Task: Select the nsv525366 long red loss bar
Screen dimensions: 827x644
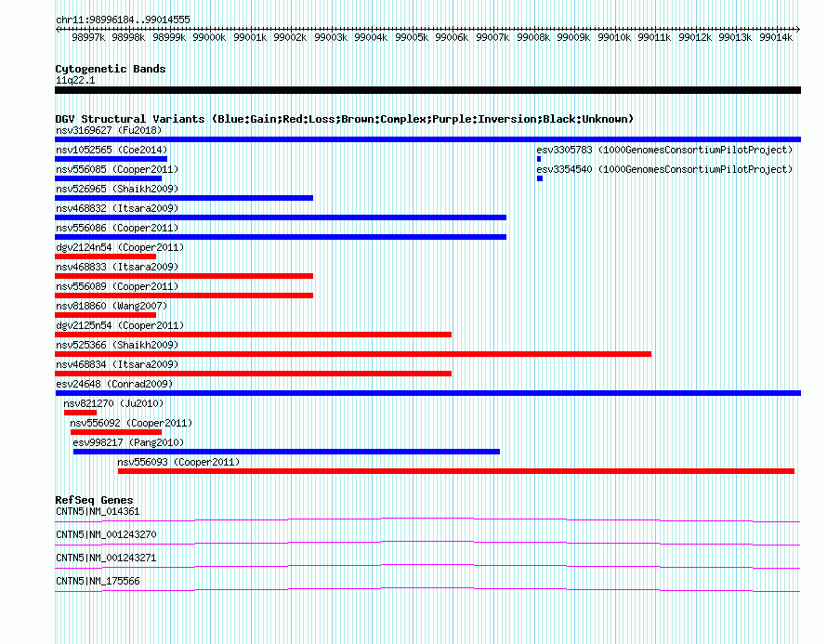Action: point(353,354)
